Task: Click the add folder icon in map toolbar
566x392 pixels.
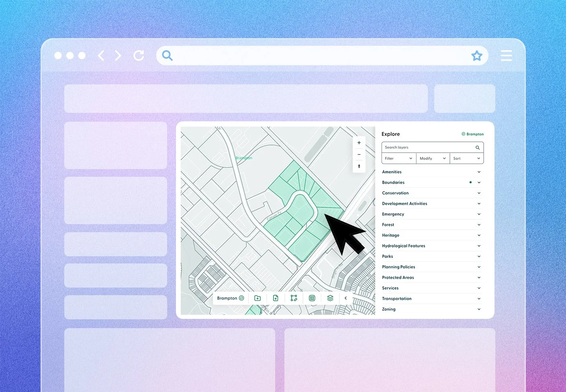Action: 257,298
